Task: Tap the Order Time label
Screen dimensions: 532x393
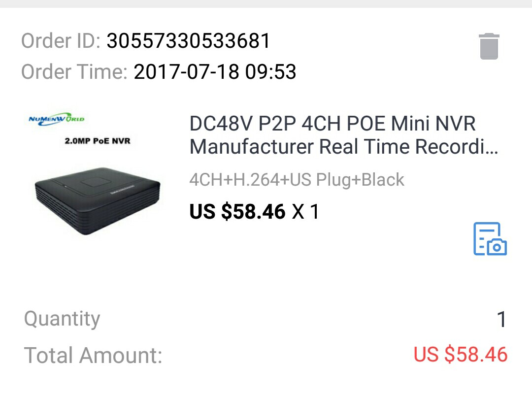Action: [x=74, y=72]
